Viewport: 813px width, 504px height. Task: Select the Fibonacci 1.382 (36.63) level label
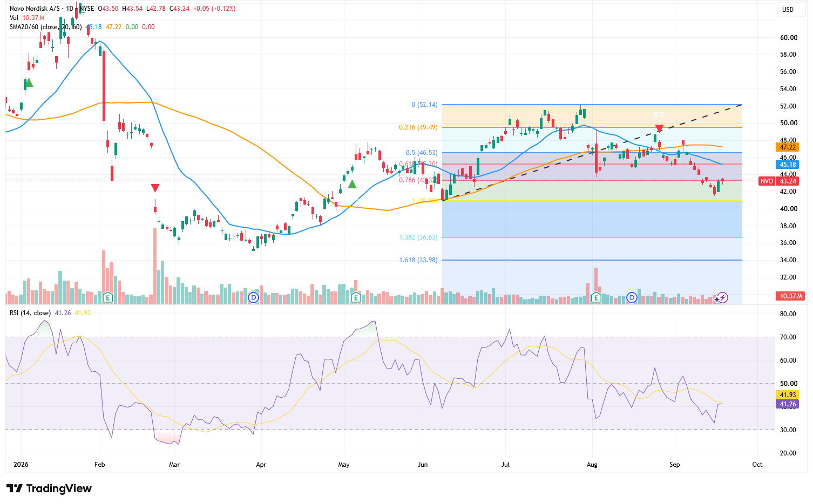(x=418, y=237)
